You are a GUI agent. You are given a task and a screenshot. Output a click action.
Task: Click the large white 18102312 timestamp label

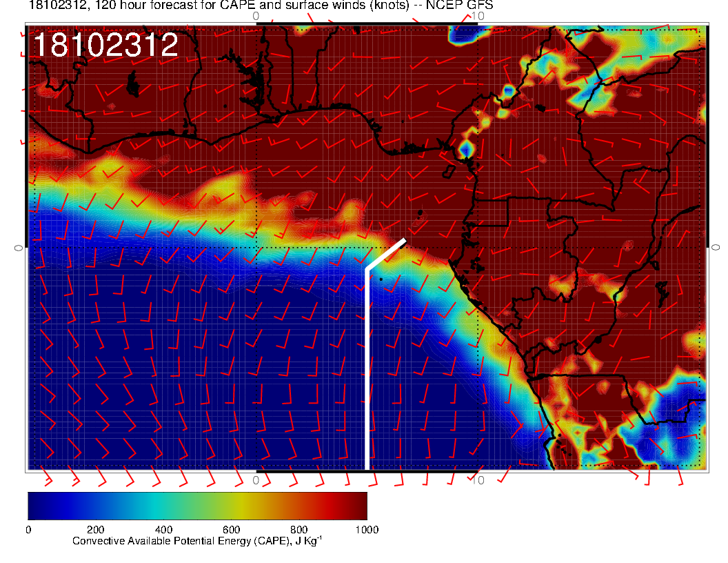click(105, 46)
